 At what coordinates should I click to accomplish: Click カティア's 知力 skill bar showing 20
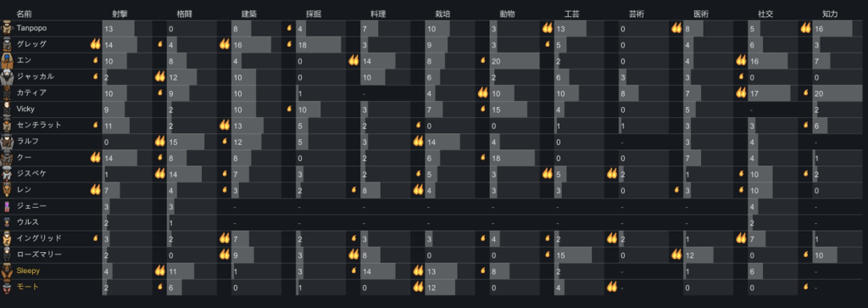(x=837, y=93)
